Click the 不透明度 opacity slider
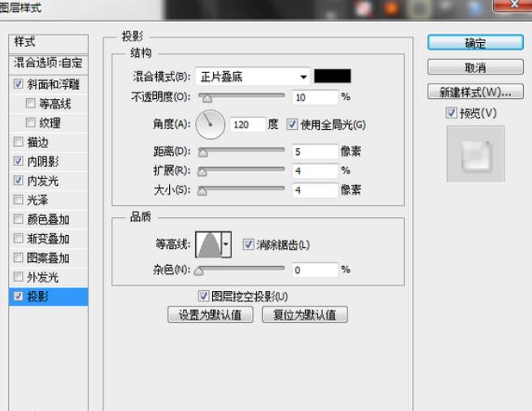 coord(241,96)
